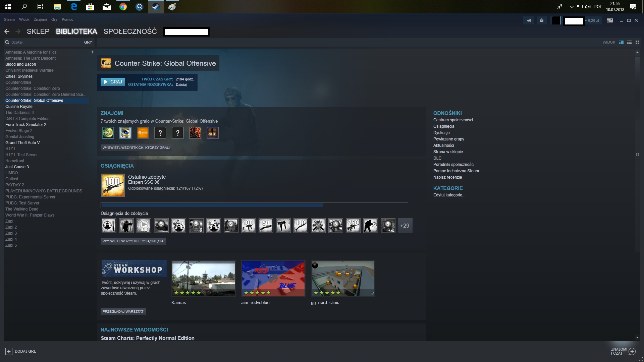Open the Action Center notification icon
Image resolution: width=644 pixels, height=362 pixels.
click(633, 7)
